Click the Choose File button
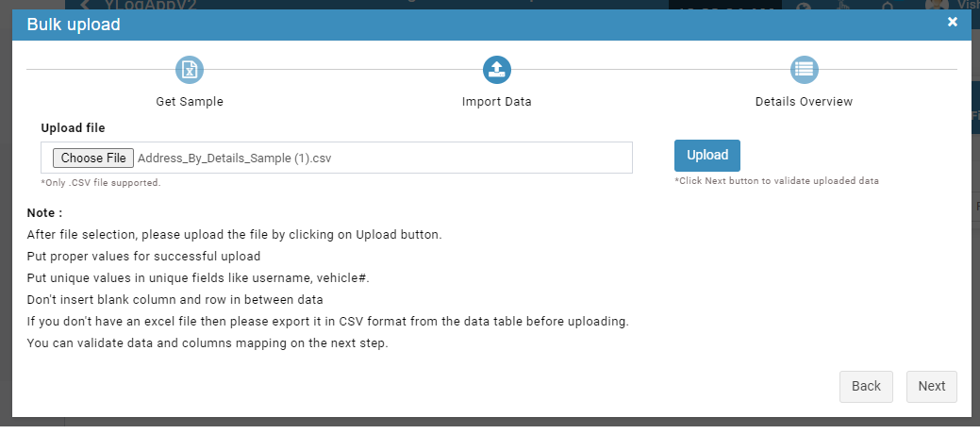 [93, 159]
